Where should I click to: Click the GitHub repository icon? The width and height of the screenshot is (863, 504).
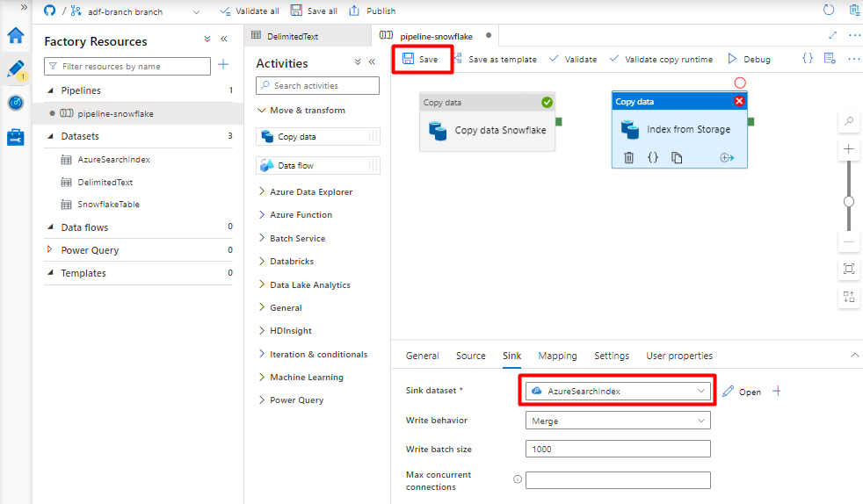(49, 11)
